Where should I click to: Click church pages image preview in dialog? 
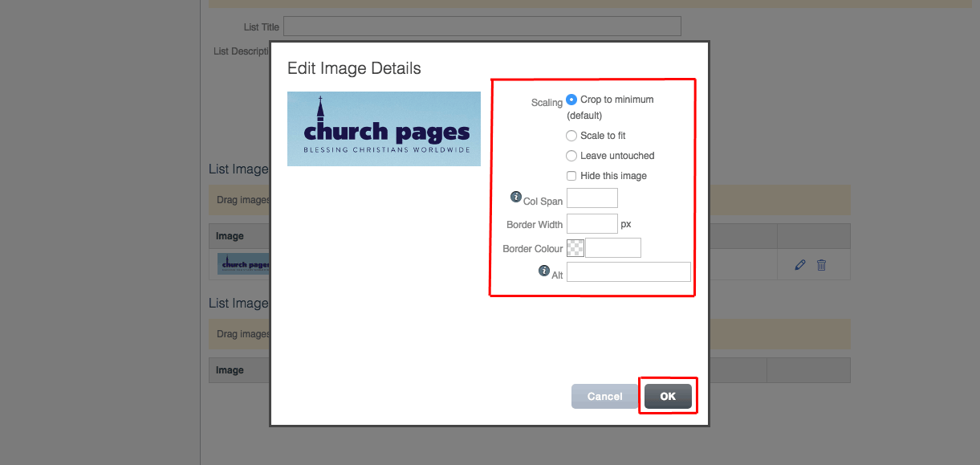pos(384,128)
